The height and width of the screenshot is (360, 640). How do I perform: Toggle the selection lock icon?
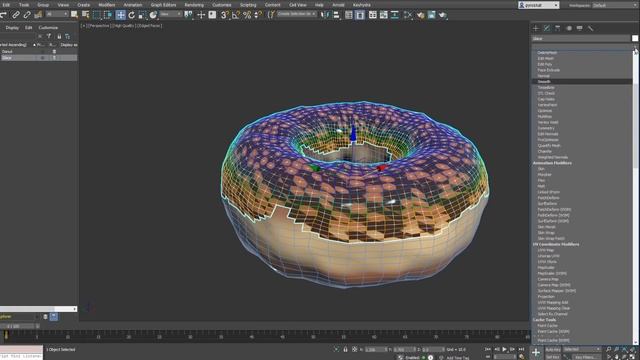point(345,349)
